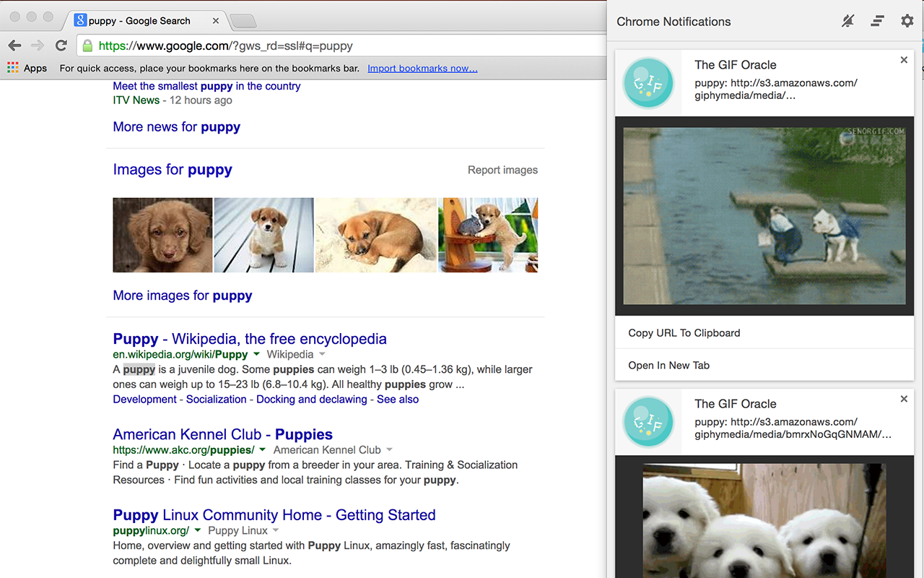
Task: Click the first GIF Oracle teal logo
Action: pyautogui.click(x=648, y=83)
